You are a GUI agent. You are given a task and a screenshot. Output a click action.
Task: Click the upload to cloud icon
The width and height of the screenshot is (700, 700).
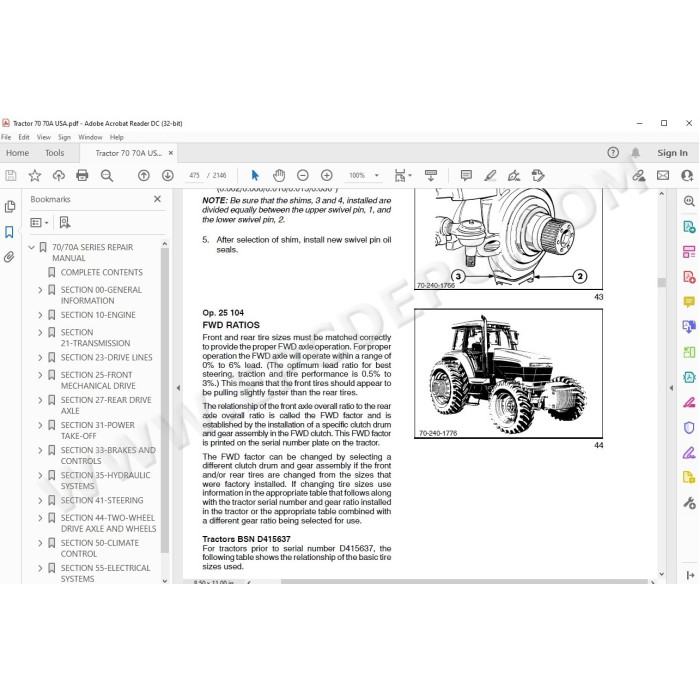point(58,175)
